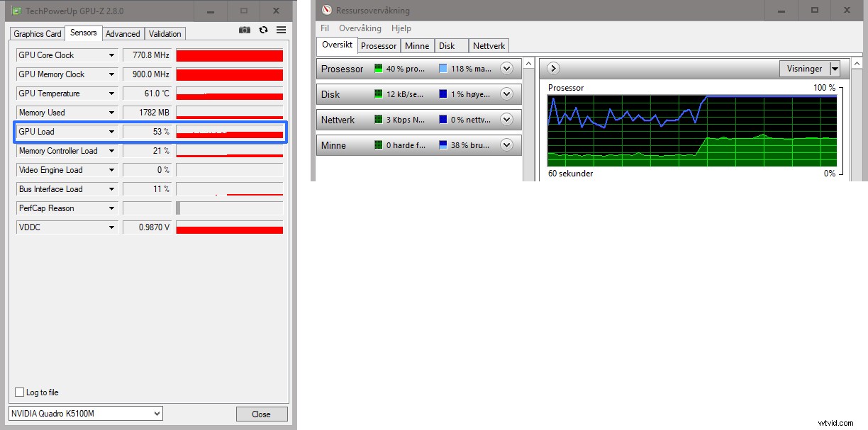Viewport: 868px width, 430px height.
Task: Switch to the Graphics Card tab
Action: point(38,34)
